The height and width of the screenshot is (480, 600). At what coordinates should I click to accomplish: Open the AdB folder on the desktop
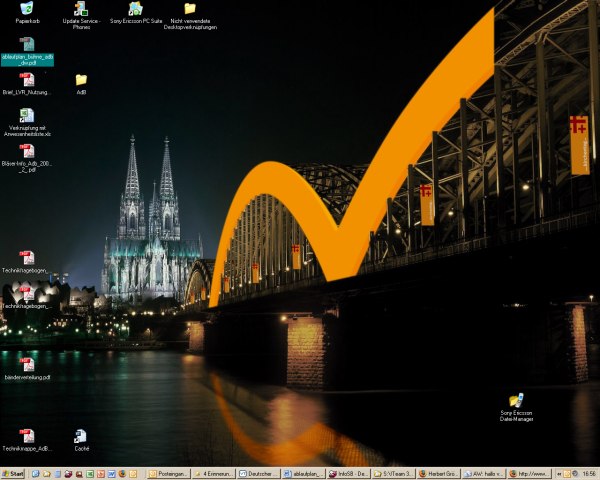point(81,80)
